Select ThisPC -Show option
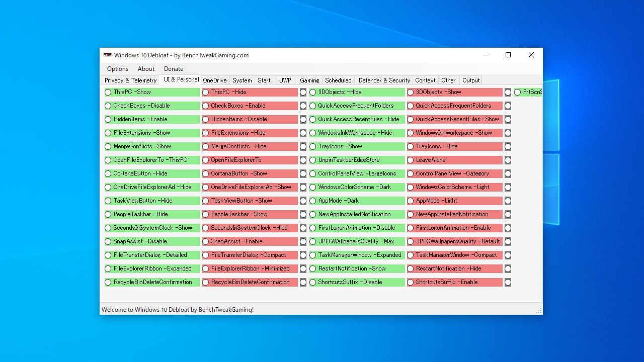This screenshot has width=644, height=362. tap(152, 93)
